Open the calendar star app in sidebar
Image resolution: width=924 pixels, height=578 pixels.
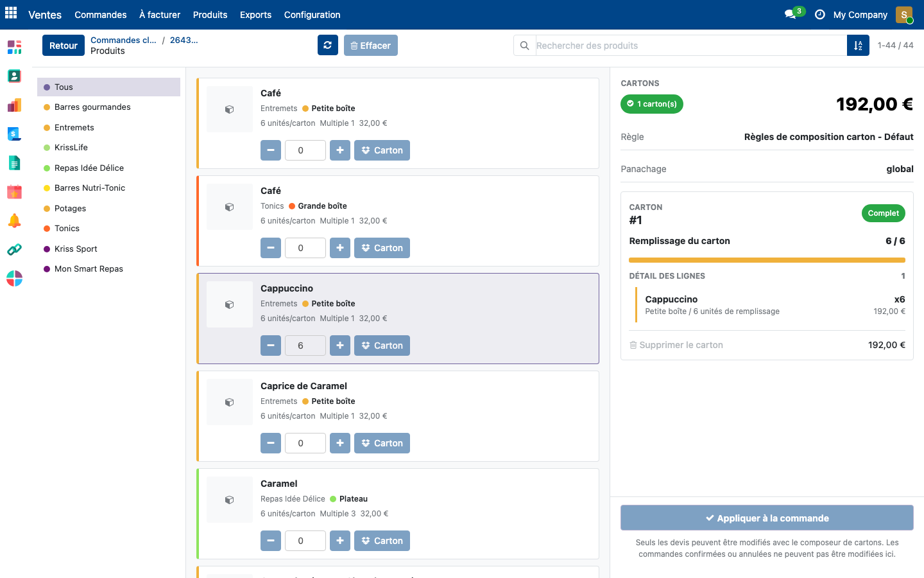point(14,191)
